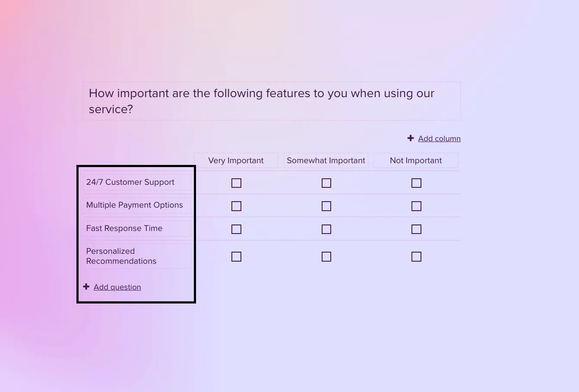Tick Not Important for Multiple Payment Options
Screen dimensions: 579x392
click(416, 206)
